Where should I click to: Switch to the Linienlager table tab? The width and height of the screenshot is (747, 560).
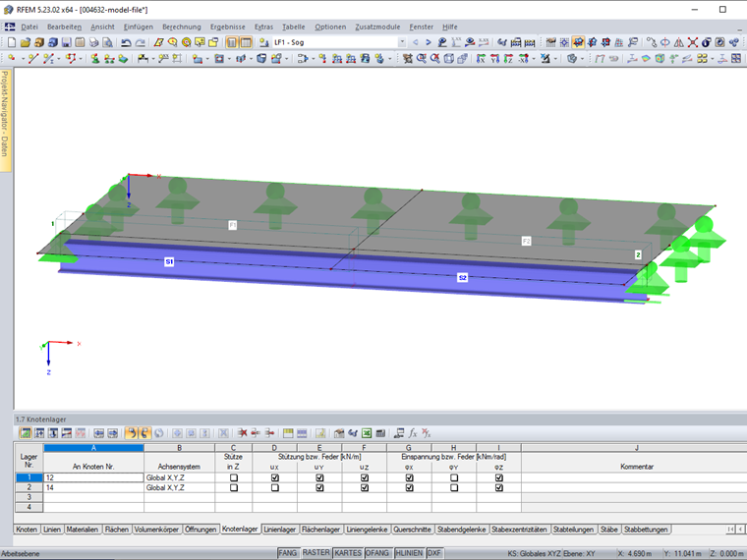click(x=280, y=529)
